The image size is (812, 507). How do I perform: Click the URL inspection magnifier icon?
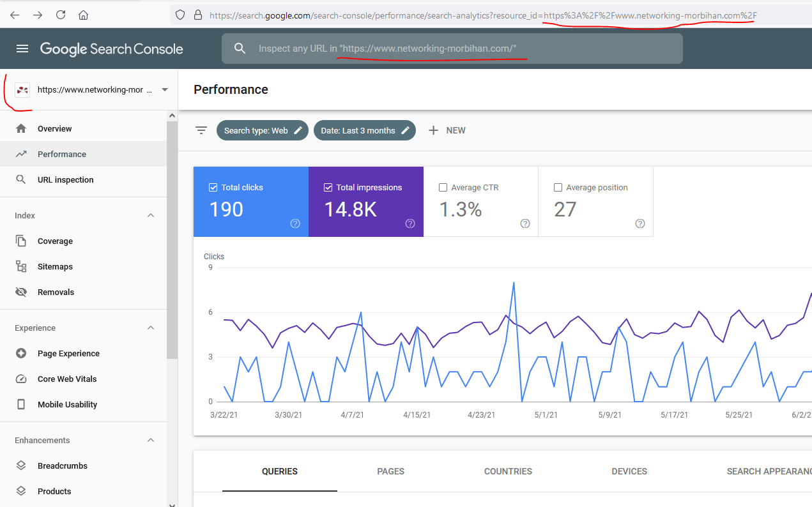coord(21,179)
